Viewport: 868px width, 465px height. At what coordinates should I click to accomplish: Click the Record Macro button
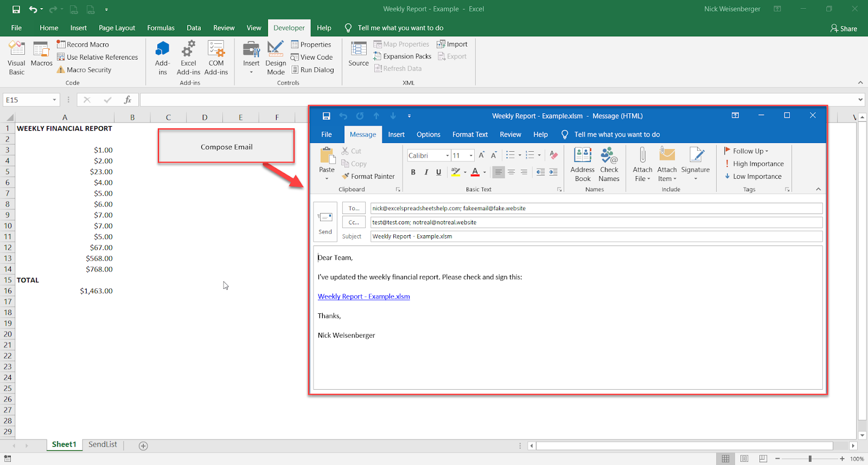click(83, 44)
